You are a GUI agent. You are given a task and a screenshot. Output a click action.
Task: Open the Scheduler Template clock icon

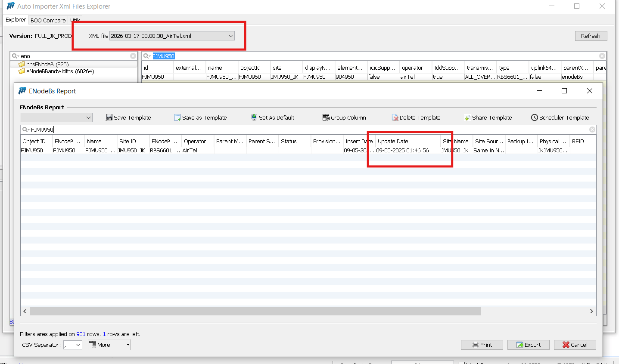tap(535, 117)
